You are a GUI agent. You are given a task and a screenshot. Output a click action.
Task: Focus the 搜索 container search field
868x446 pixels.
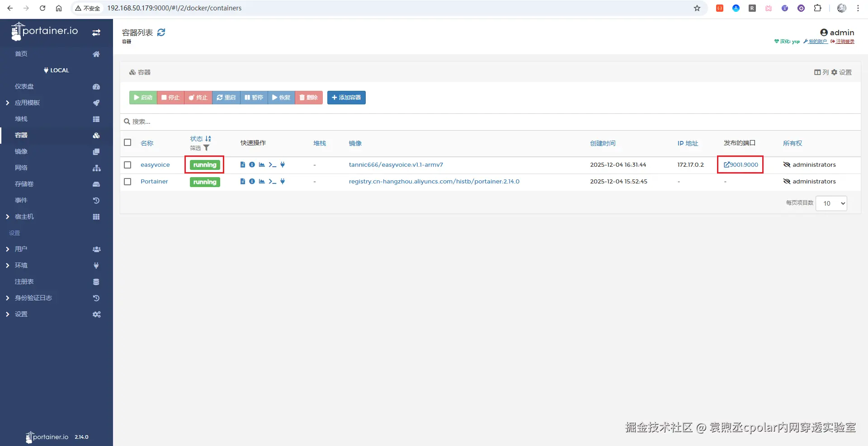click(x=491, y=122)
